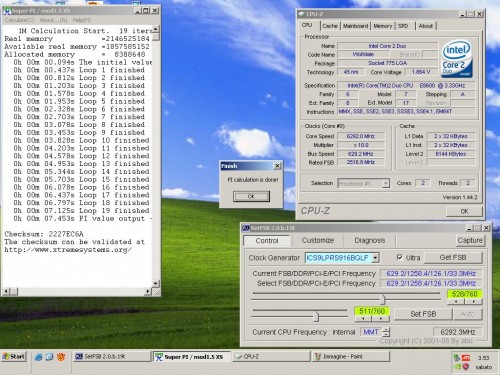Click the Loop 19 finished line
500x375 pixels.
click(x=81, y=211)
